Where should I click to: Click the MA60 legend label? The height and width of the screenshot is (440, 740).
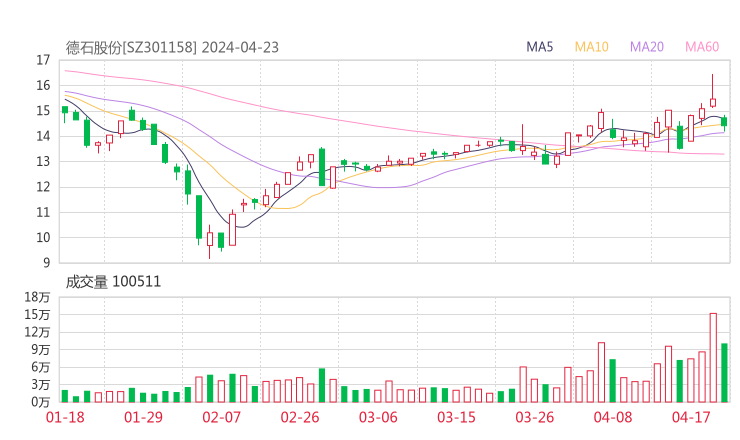tap(702, 47)
